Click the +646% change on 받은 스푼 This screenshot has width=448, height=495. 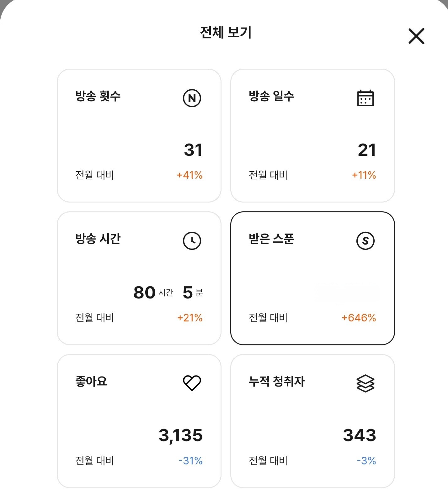[359, 318]
